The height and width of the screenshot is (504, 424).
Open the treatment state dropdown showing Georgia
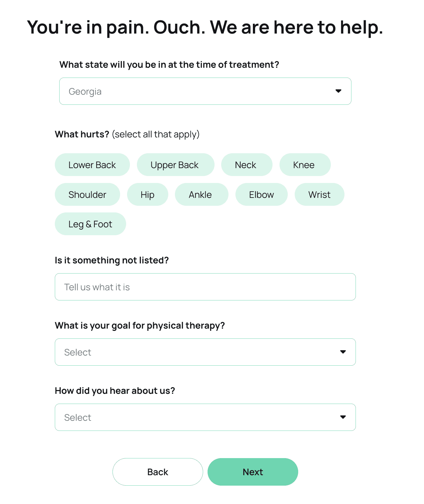(205, 91)
